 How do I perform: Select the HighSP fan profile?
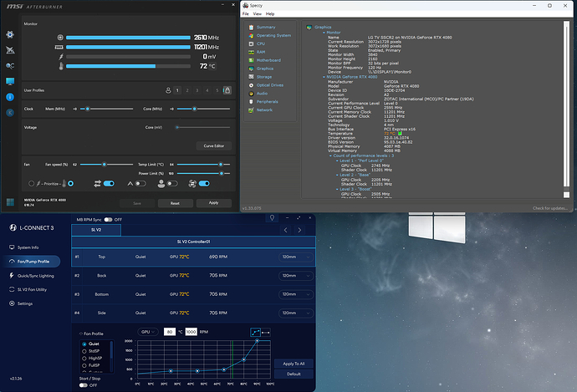tap(92, 359)
